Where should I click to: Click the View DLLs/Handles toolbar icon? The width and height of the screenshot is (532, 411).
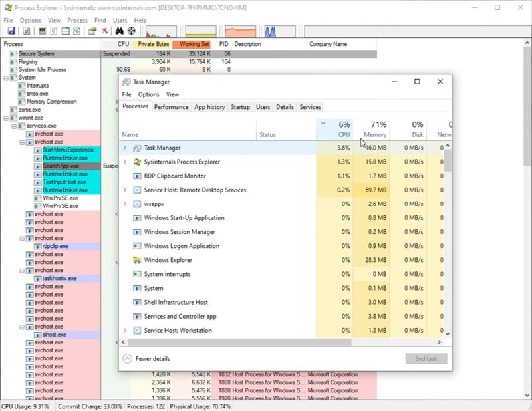pos(77,31)
